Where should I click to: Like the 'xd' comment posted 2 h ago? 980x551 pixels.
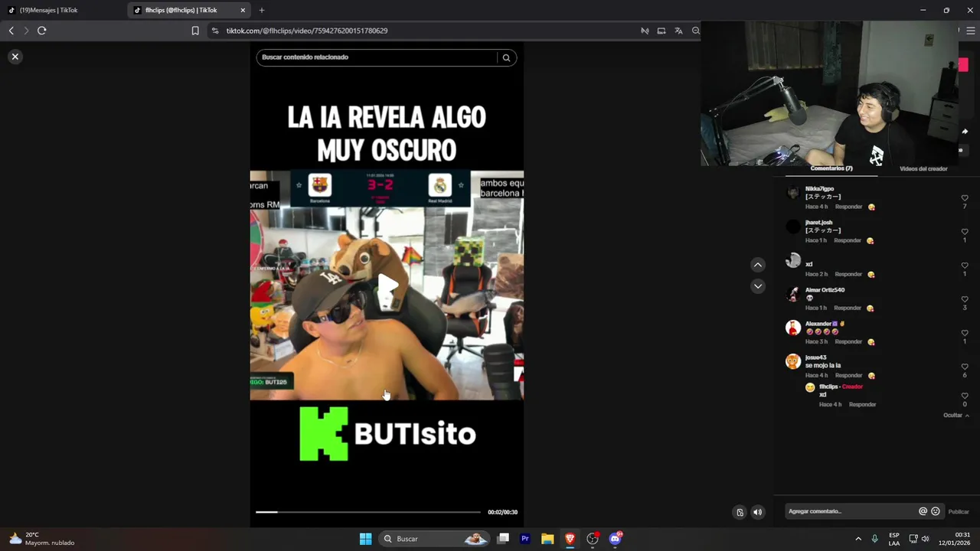pyautogui.click(x=965, y=266)
